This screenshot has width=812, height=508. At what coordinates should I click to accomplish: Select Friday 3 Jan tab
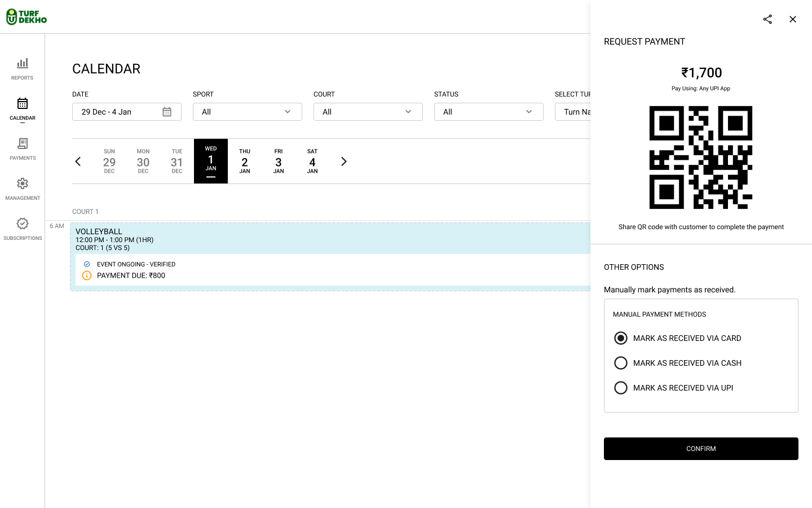[x=279, y=161]
